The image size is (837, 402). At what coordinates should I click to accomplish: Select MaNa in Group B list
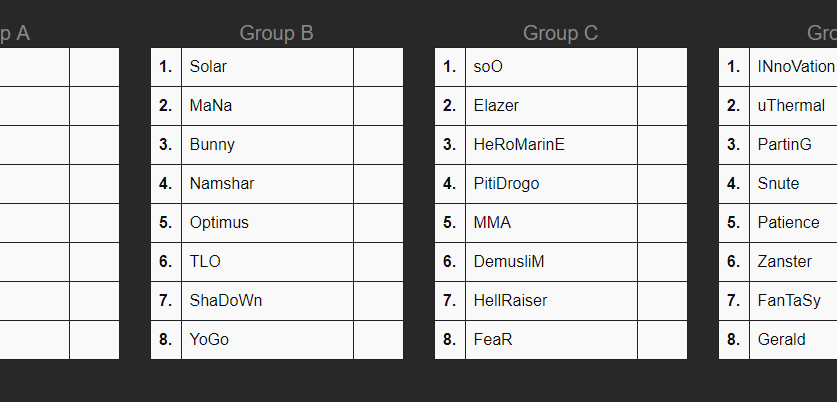209,106
